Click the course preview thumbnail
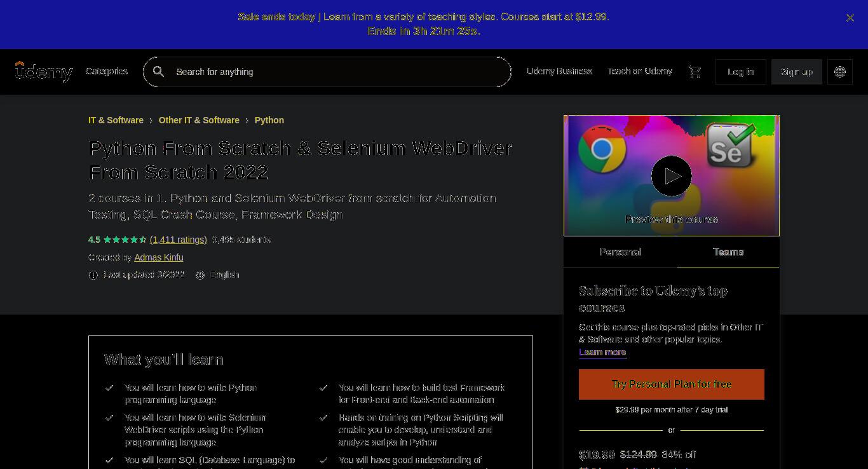Viewport: 868px width, 469px height. point(672,176)
